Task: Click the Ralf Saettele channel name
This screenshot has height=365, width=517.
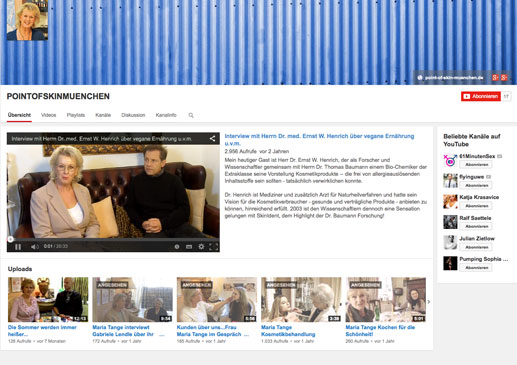Action: click(475, 218)
